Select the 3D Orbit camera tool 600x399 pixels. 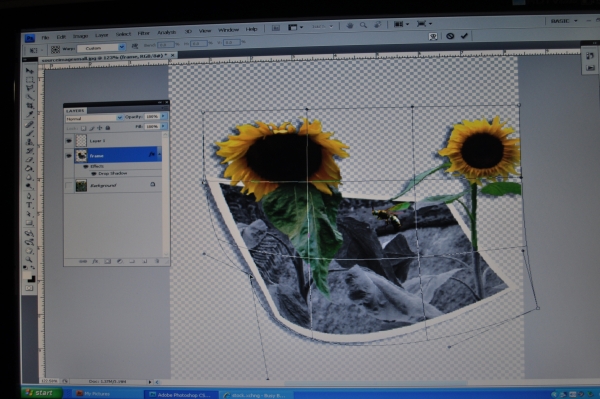pos(29,242)
